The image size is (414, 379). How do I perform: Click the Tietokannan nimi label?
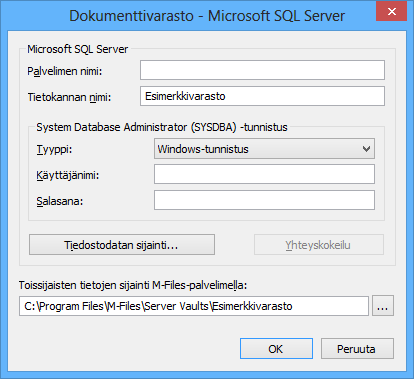(x=69, y=97)
